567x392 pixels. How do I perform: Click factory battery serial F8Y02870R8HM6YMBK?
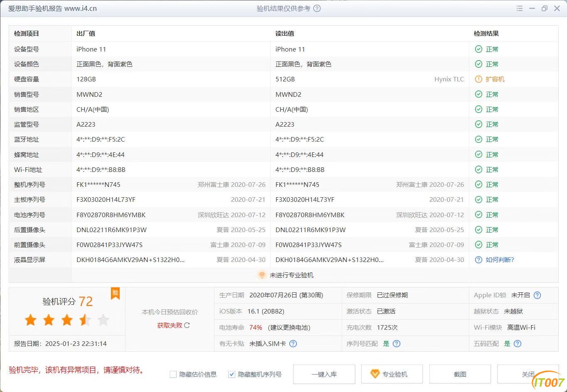pyautogui.click(x=111, y=215)
